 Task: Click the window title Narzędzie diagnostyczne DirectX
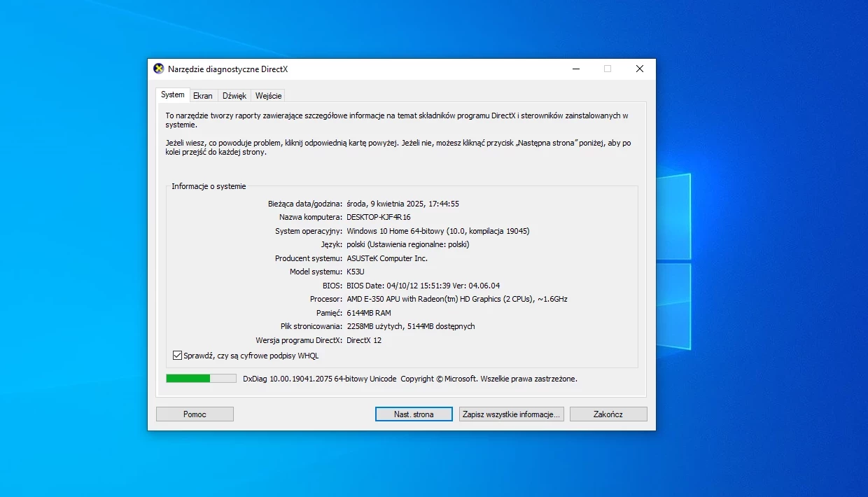(x=228, y=69)
